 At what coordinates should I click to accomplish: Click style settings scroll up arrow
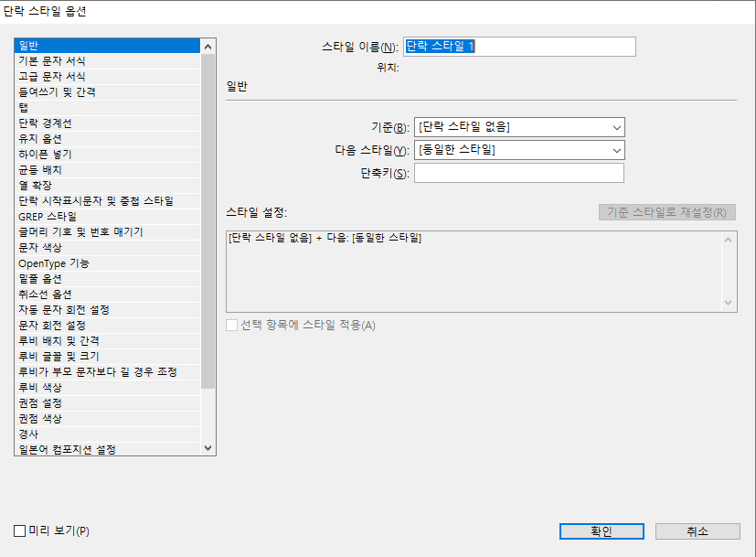click(728, 240)
